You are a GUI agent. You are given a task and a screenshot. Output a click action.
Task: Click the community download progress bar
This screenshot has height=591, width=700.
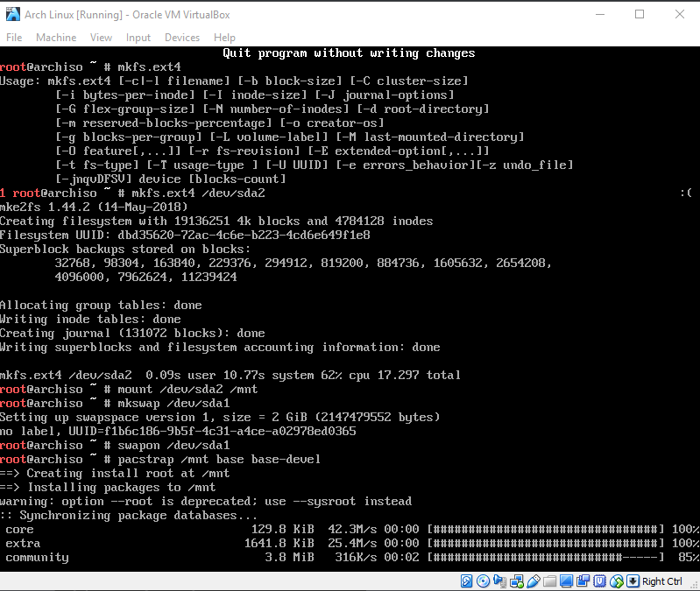pos(546,558)
